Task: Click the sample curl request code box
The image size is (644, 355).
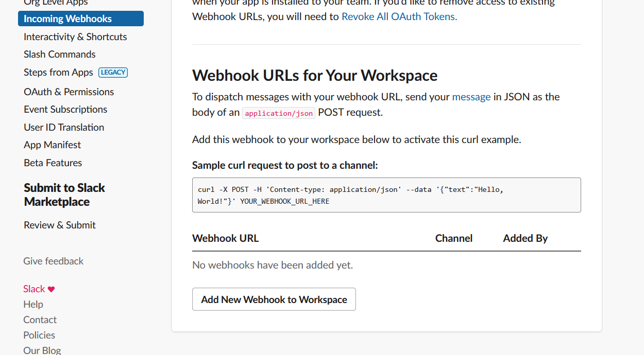Action: point(386,195)
